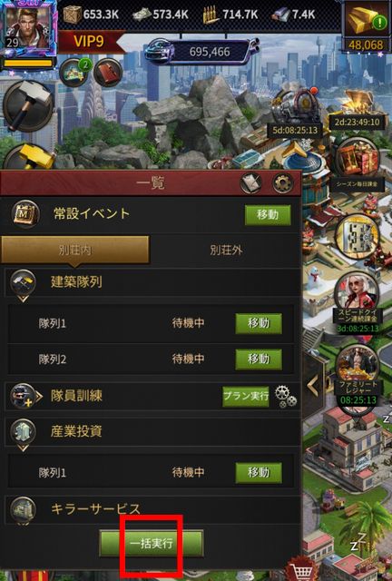Collapse side panel with left arrow

[x=313, y=387]
